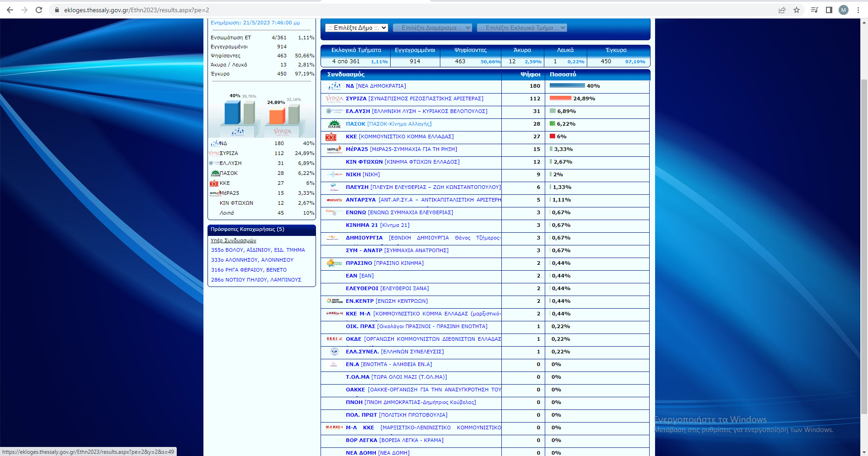Bookmark this page with star icon
The height and width of the screenshot is (456, 868).
click(797, 10)
